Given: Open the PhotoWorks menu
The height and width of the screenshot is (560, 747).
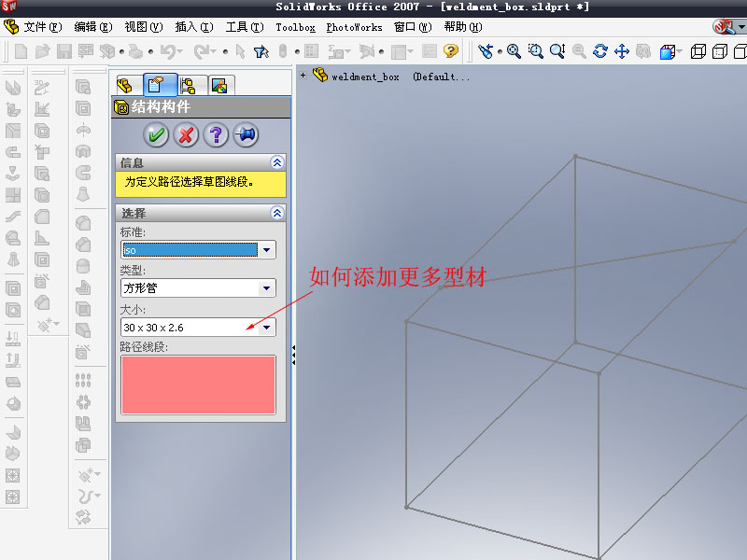Looking at the screenshot, I should click(x=355, y=27).
